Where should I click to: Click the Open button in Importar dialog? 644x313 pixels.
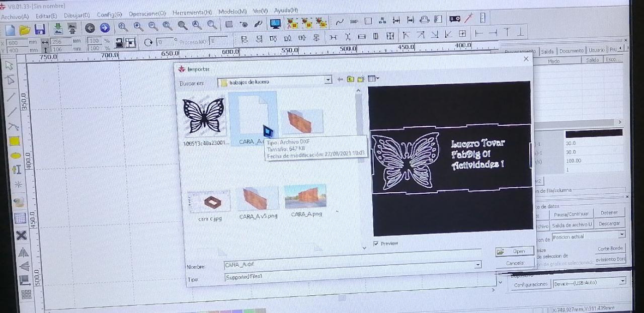click(x=514, y=251)
